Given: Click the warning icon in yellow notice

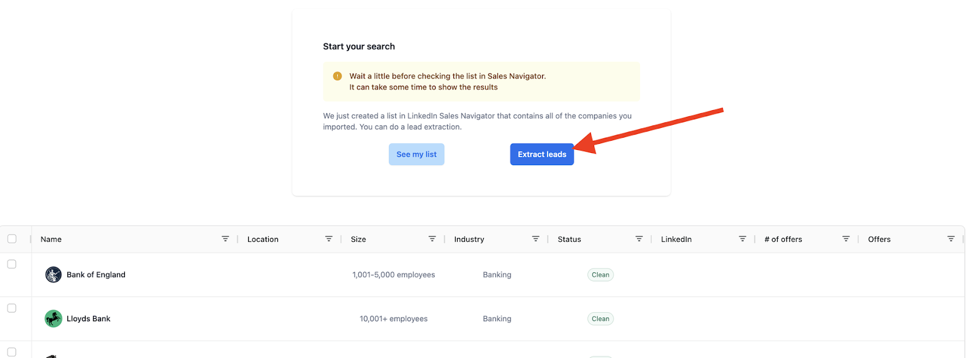Looking at the screenshot, I should pyautogui.click(x=337, y=76).
